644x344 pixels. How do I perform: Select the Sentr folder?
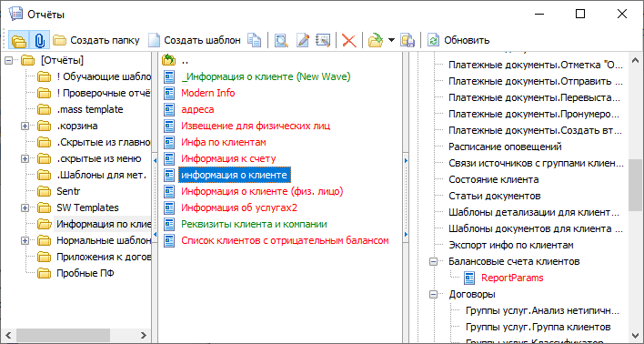[x=68, y=191]
